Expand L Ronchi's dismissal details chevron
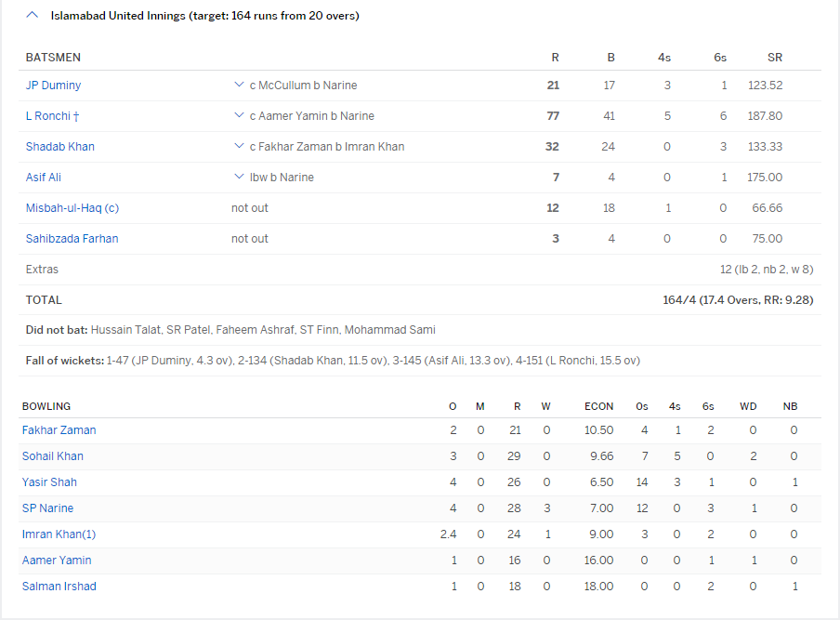 [239, 116]
